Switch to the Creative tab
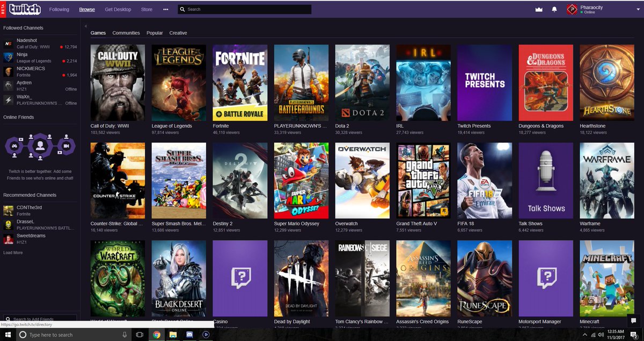Image resolution: width=644 pixels, height=341 pixels. pyautogui.click(x=178, y=33)
